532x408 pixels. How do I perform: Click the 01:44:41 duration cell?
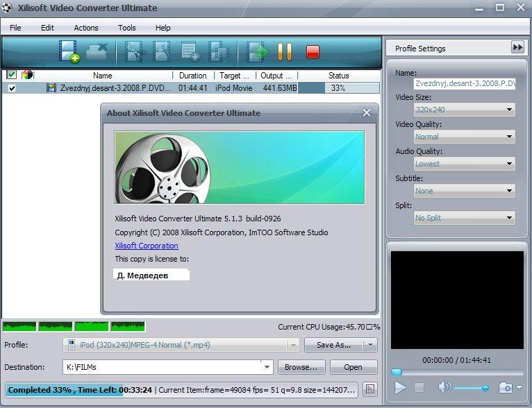(x=192, y=88)
